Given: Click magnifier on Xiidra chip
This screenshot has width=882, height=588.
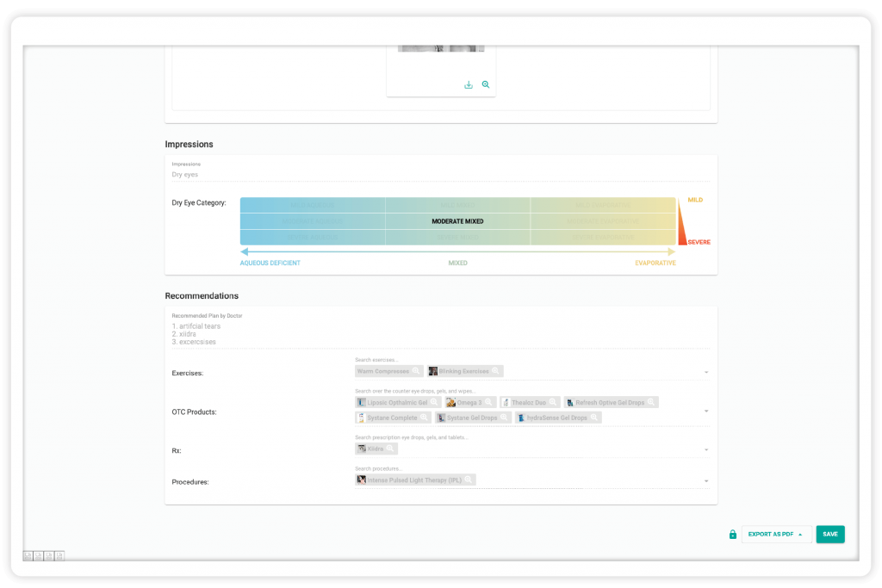Looking at the screenshot, I should [x=390, y=449].
